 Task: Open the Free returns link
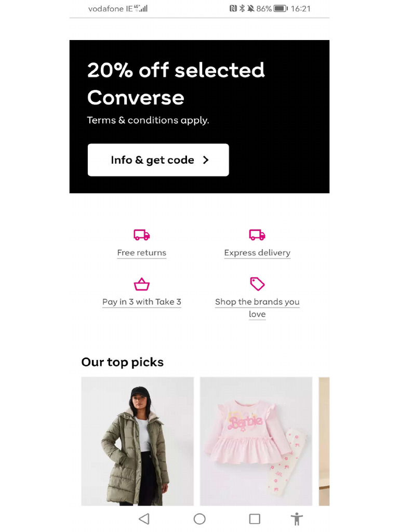click(141, 253)
